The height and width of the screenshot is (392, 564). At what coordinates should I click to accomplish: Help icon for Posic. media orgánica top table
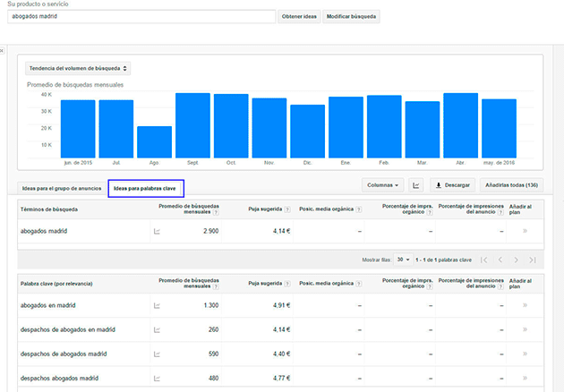(x=359, y=209)
